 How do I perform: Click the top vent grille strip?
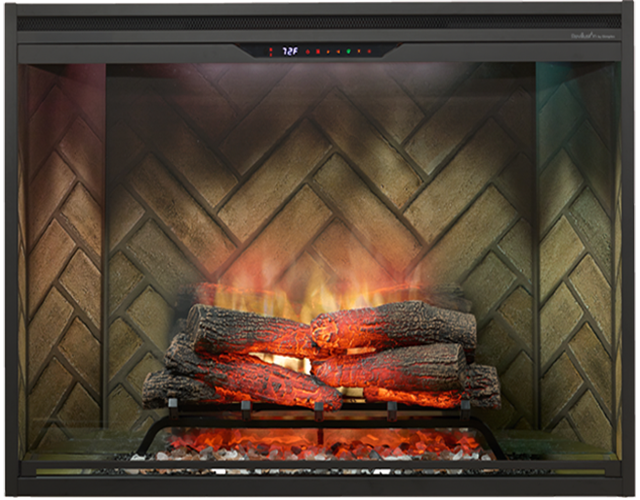320,21
